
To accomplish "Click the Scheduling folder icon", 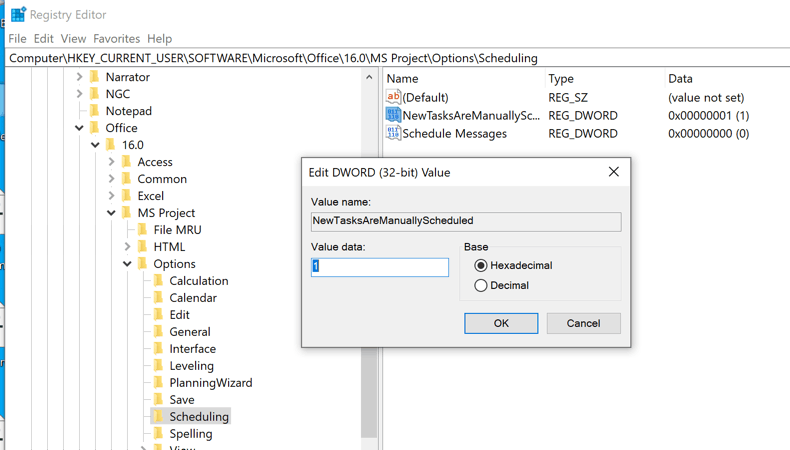I will 159,416.
